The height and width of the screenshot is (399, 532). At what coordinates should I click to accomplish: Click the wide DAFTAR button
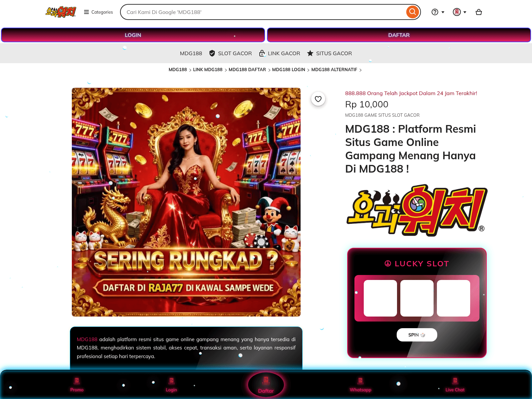[x=399, y=35]
